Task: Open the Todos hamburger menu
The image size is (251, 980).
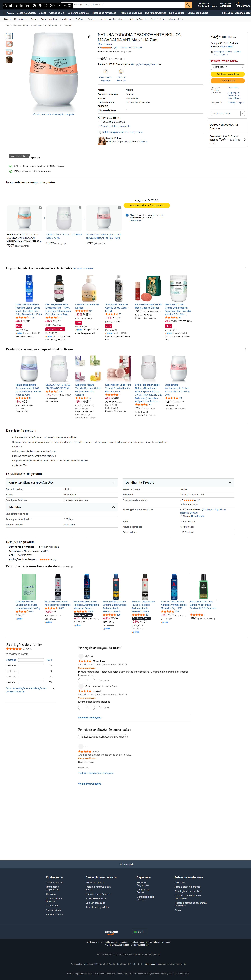Action: coord(8,13)
